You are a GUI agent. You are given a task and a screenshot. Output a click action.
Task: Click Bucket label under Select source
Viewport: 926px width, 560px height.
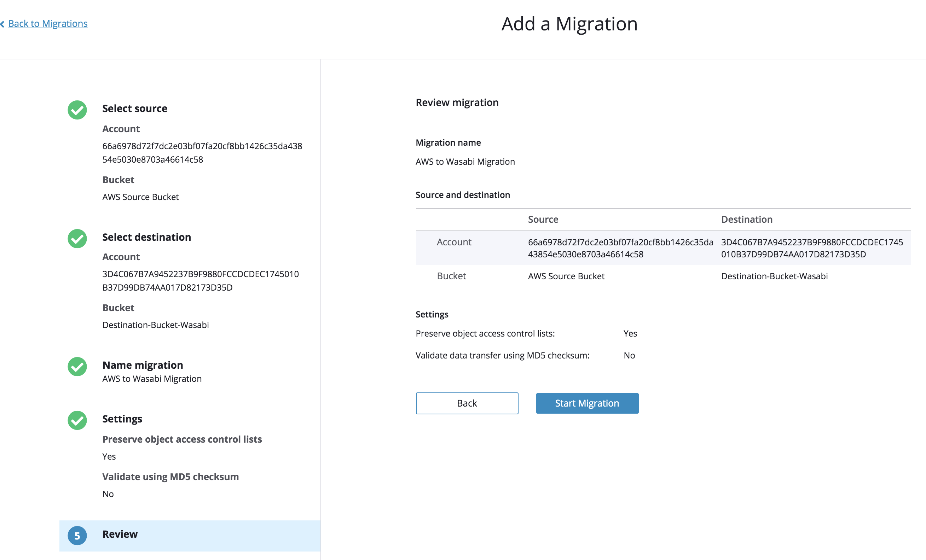point(118,180)
